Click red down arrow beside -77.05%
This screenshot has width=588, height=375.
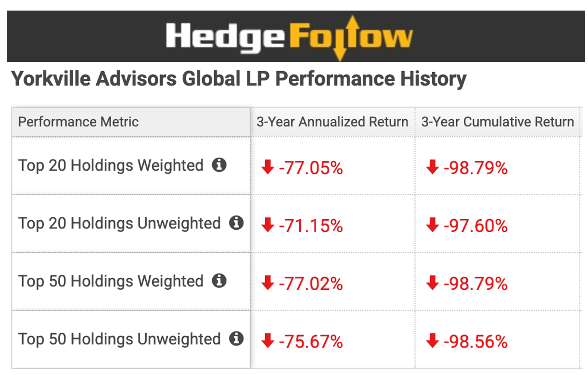pyautogui.click(x=267, y=168)
